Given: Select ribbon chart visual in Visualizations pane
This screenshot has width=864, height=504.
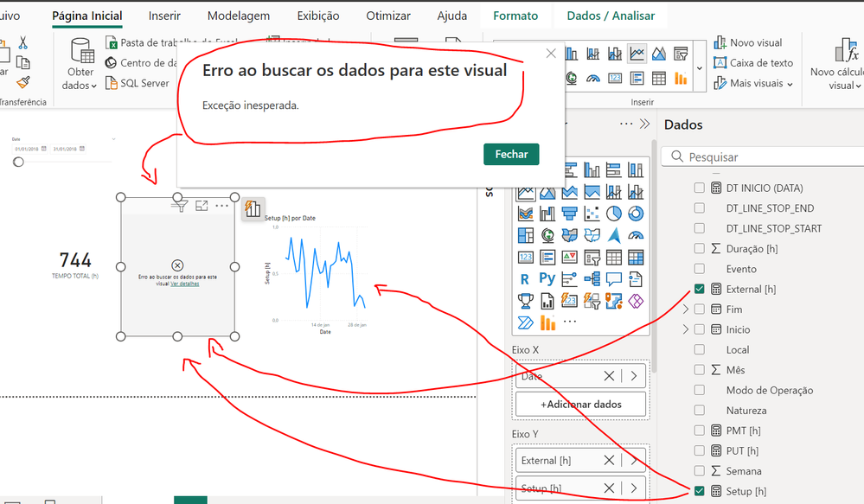Looking at the screenshot, I should (x=526, y=214).
